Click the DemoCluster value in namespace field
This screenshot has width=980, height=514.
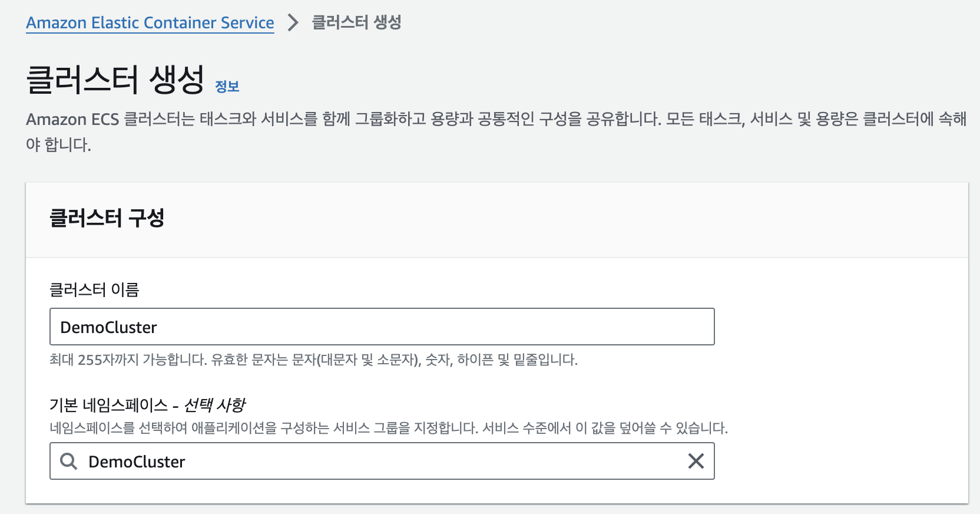pyautogui.click(x=137, y=462)
